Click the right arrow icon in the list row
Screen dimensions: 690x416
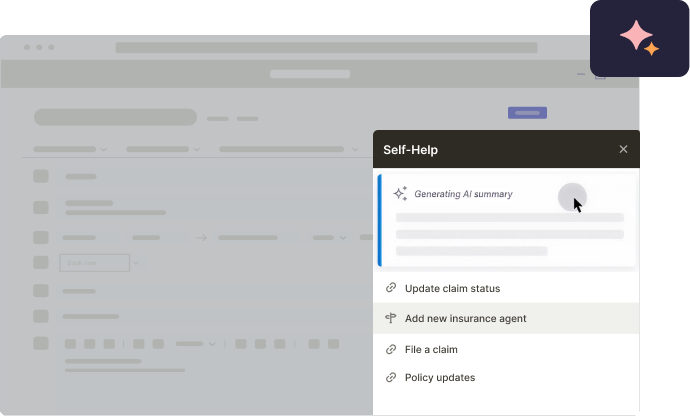click(x=201, y=238)
